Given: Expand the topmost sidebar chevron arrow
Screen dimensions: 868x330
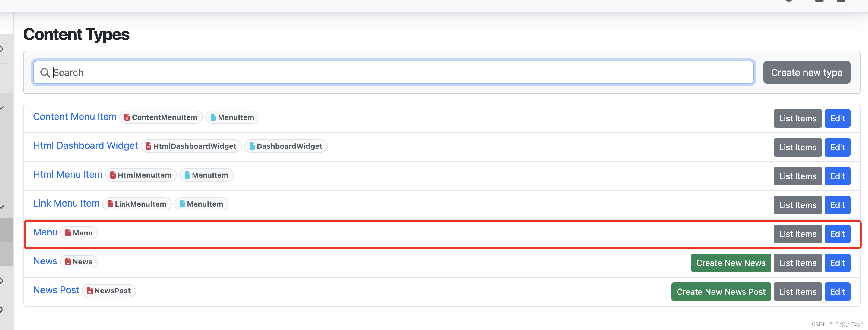Looking at the screenshot, I should click(x=2, y=49).
